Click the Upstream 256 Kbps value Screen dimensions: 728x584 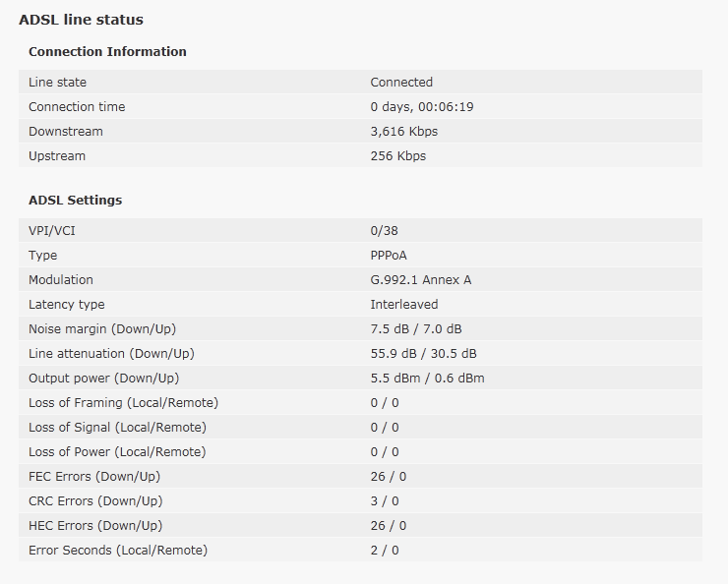[397, 156]
